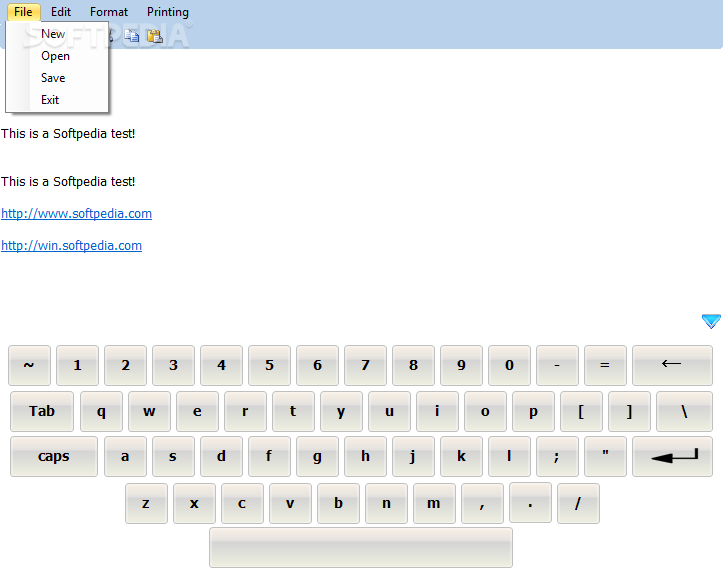Tap the x key
The width and height of the screenshot is (723, 571).
pos(194,503)
